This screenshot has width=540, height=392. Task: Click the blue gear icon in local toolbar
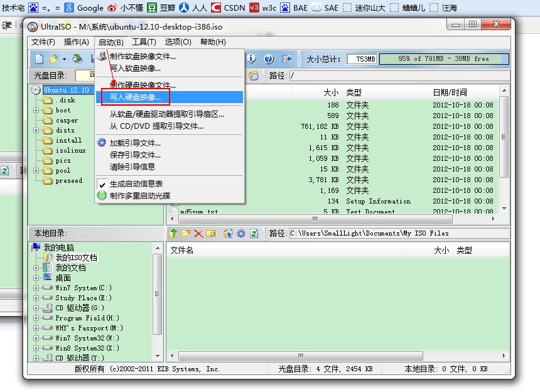click(240, 234)
